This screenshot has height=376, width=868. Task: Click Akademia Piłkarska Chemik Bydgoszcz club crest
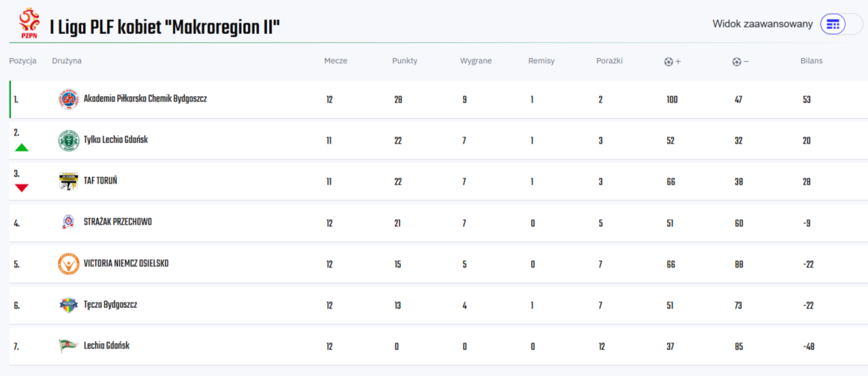pos(69,99)
